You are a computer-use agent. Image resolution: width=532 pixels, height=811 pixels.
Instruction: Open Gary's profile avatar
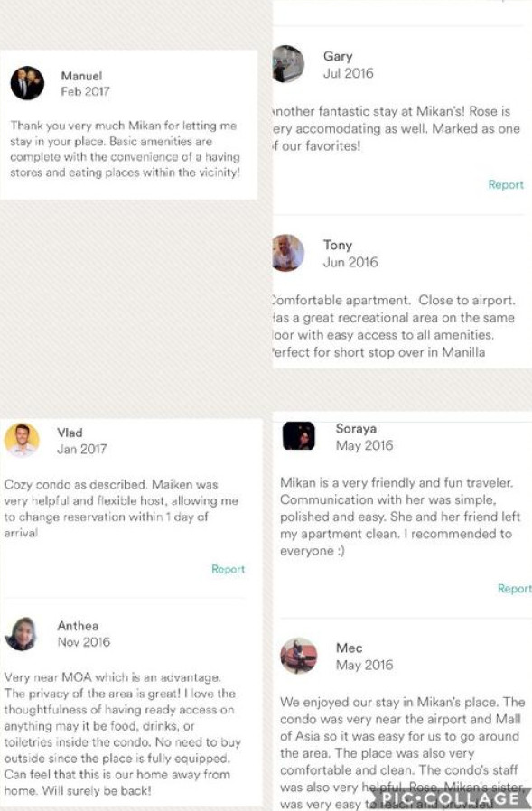288,64
